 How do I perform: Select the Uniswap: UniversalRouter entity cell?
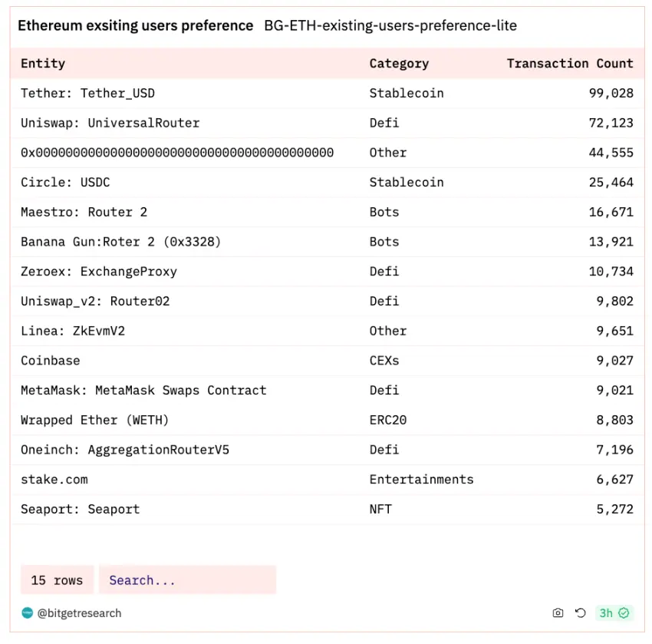(x=110, y=123)
